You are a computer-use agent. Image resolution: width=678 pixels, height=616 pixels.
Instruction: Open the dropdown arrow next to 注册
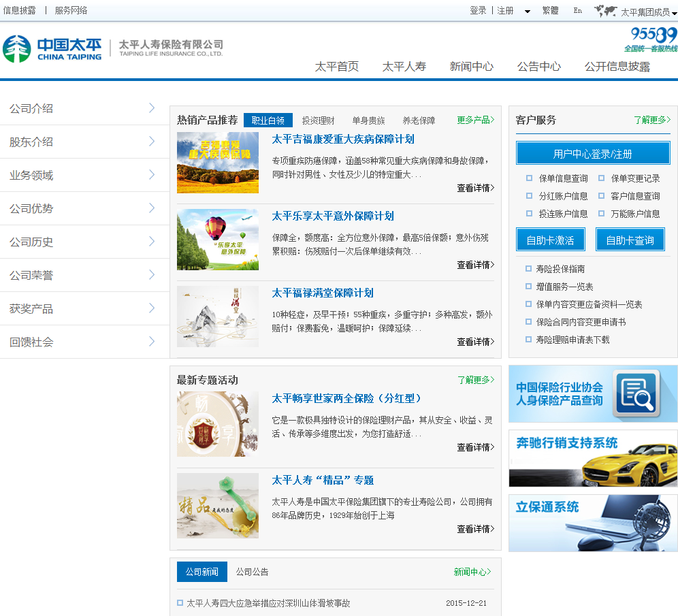(x=527, y=12)
